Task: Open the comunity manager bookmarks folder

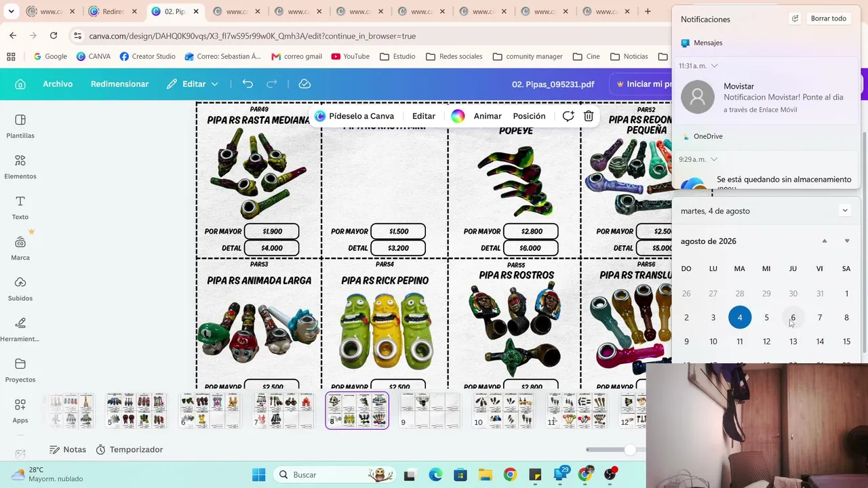Action: point(528,56)
